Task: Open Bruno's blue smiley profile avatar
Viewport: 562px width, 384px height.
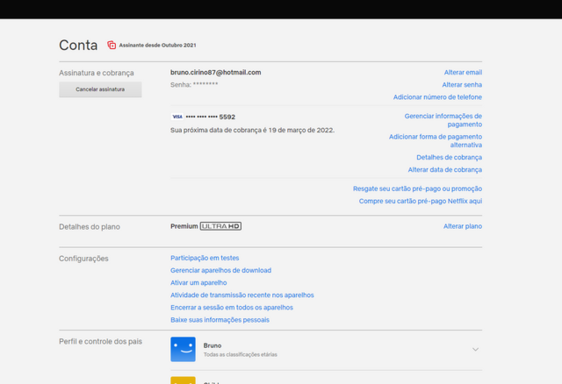Action: pyautogui.click(x=183, y=349)
